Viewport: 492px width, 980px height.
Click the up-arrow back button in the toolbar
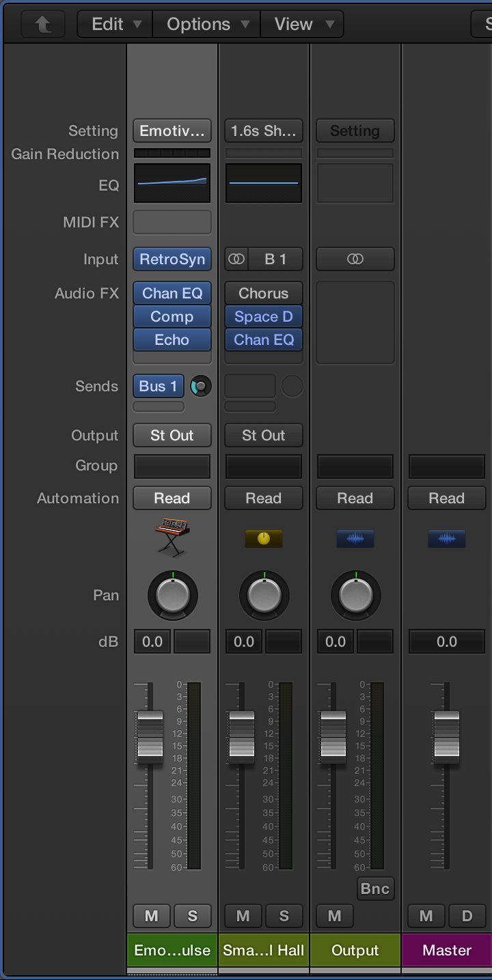(x=42, y=24)
